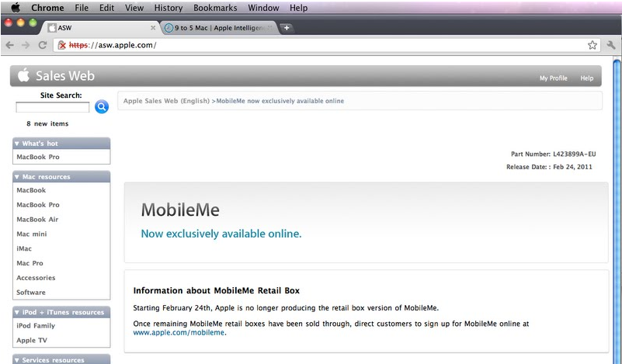Viewport: 622px width, 364px height.
Task: Click inside the Site Search text field
Action: [53, 108]
